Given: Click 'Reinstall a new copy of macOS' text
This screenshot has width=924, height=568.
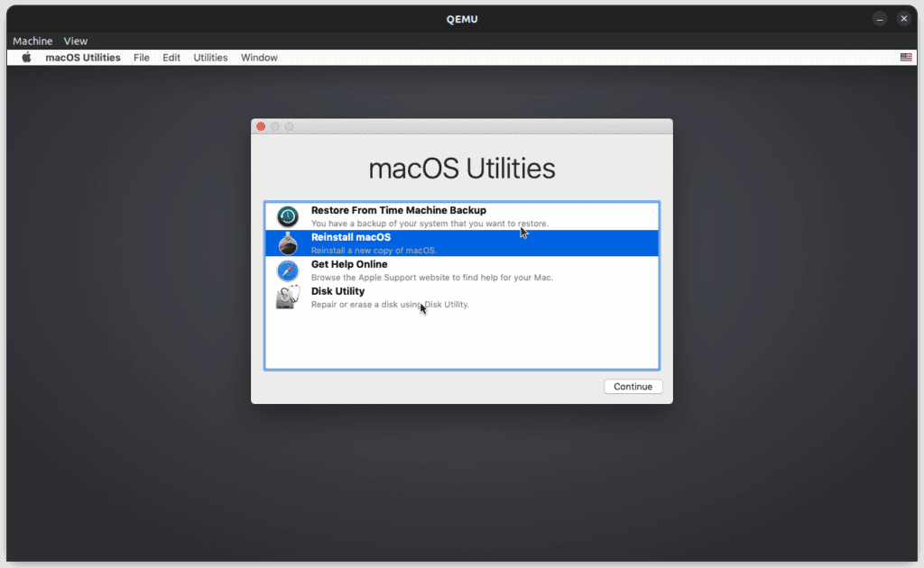Looking at the screenshot, I should coord(374,250).
